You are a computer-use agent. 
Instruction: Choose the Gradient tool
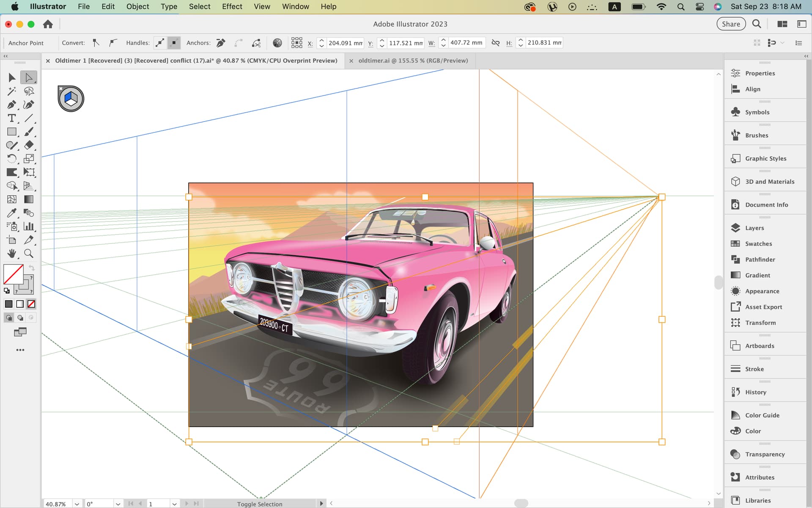29,199
